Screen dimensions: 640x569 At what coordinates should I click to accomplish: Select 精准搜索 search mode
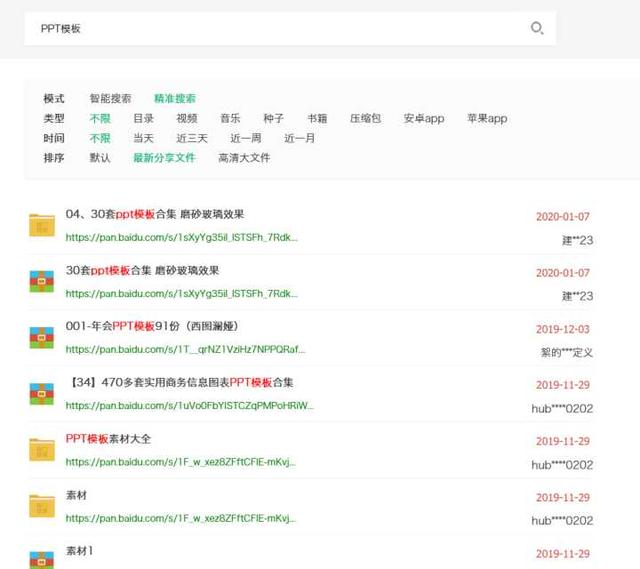175,98
